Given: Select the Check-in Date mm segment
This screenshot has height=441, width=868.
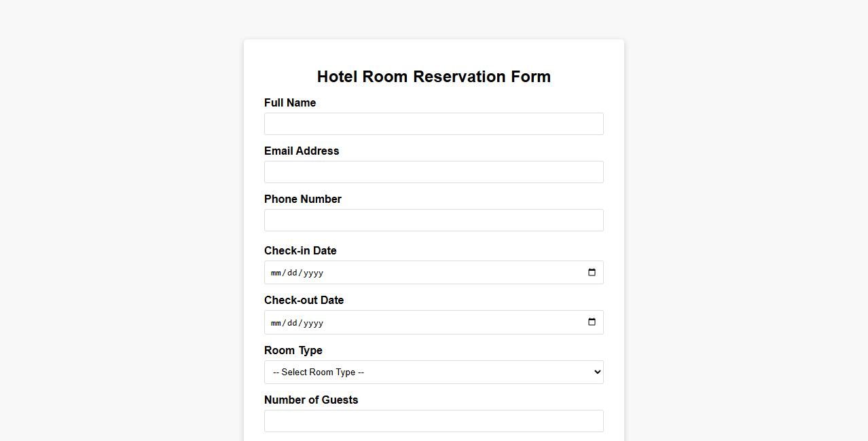Looking at the screenshot, I should [276, 273].
